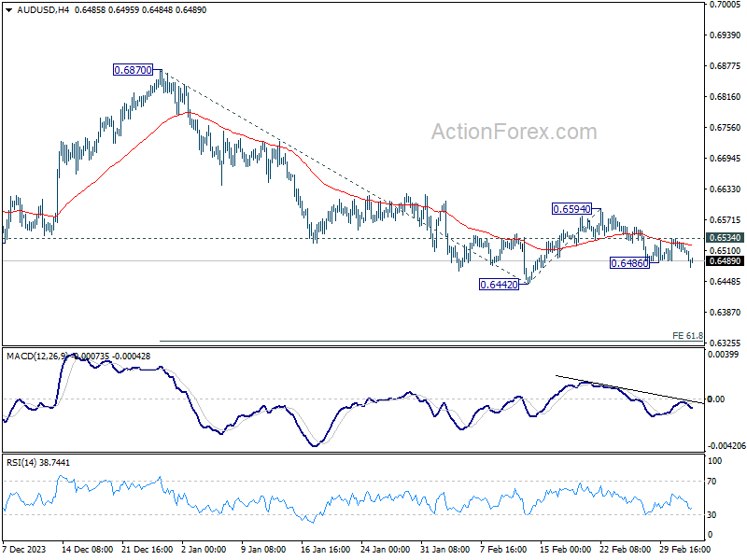Click the 16 Jan 16:00 time axis label

click(325, 550)
